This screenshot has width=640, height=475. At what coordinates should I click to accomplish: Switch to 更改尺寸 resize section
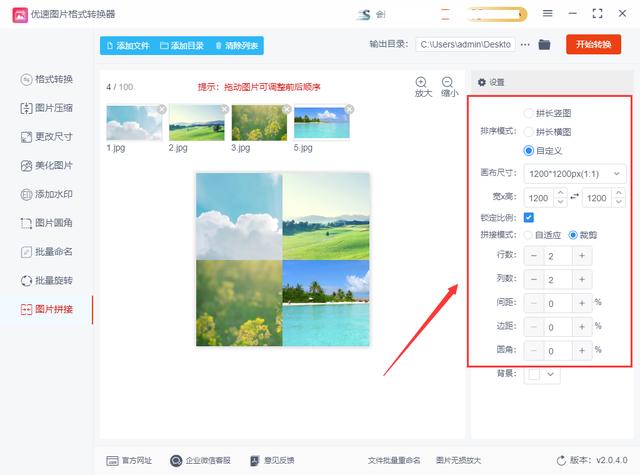tap(47, 137)
